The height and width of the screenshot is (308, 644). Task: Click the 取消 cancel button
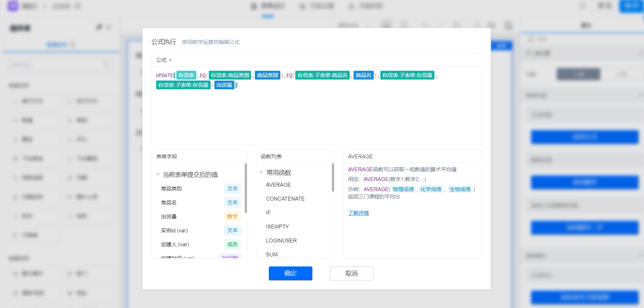pos(351,273)
